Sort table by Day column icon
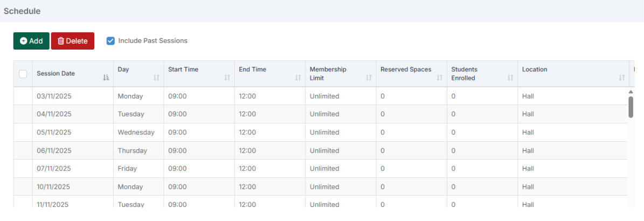This screenshot has height=221, width=644. (156, 78)
